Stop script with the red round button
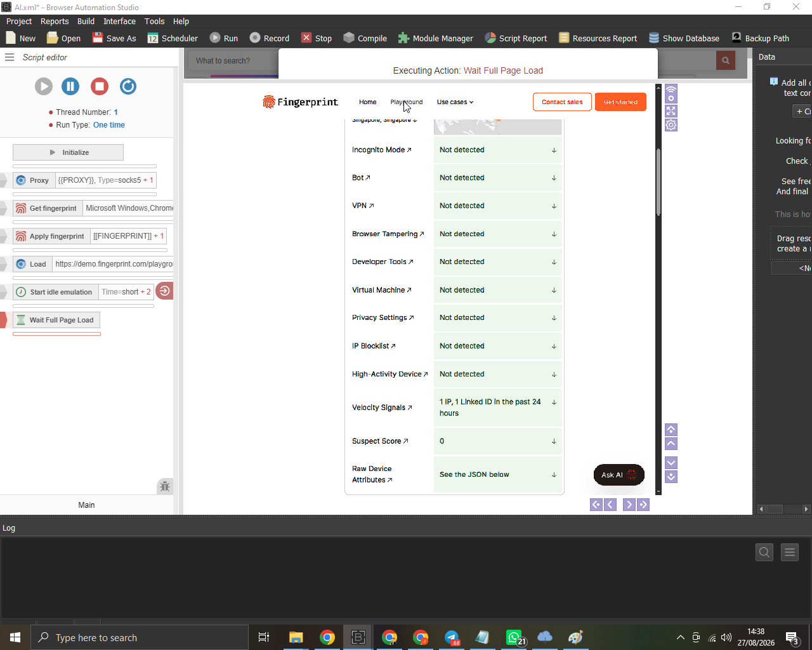 [x=99, y=86]
